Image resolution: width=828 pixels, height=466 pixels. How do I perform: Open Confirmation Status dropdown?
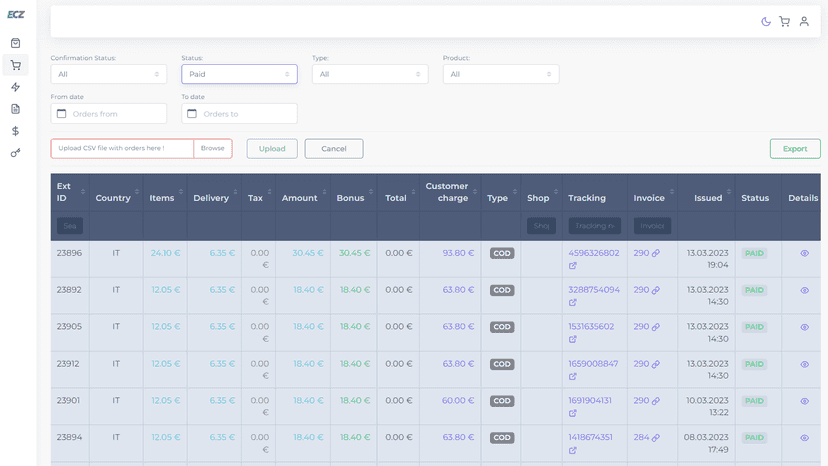click(108, 74)
